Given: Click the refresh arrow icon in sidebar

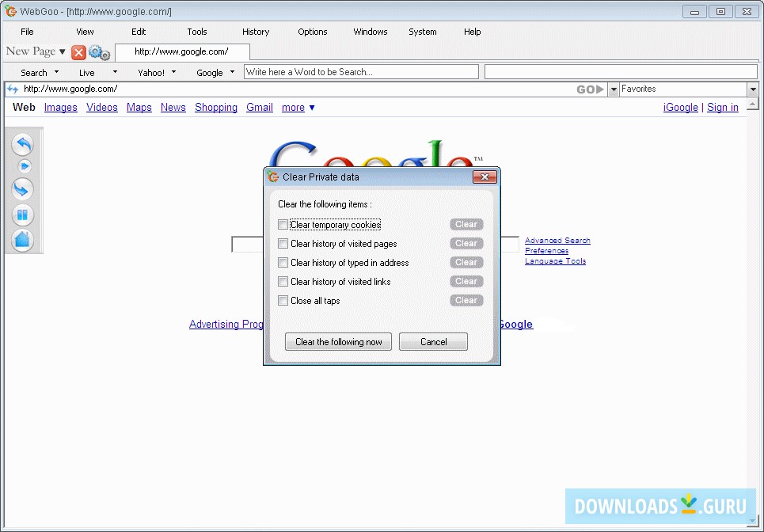Looking at the screenshot, I should click(22, 189).
